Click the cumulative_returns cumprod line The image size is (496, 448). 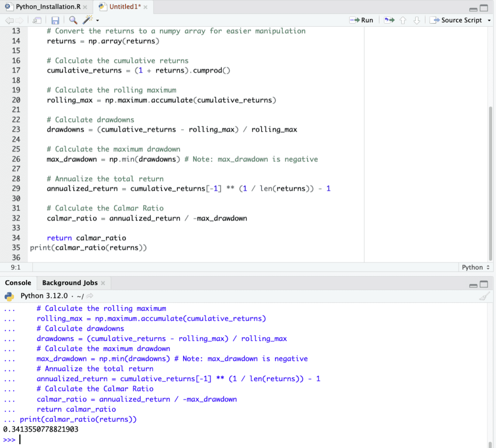pos(139,71)
